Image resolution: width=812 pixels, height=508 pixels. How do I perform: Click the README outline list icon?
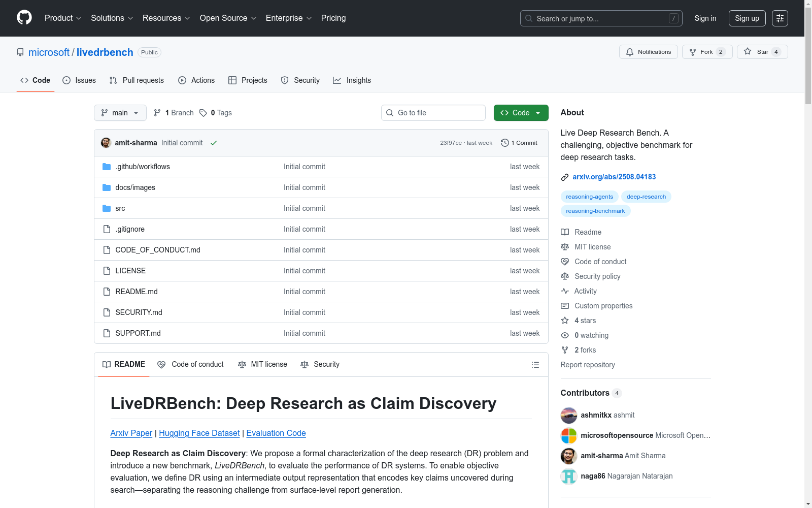(x=535, y=365)
